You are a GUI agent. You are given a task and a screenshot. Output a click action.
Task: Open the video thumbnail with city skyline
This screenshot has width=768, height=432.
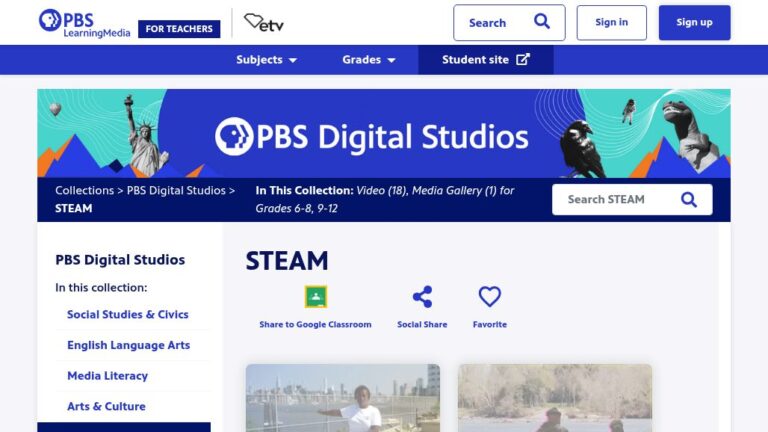click(x=343, y=398)
